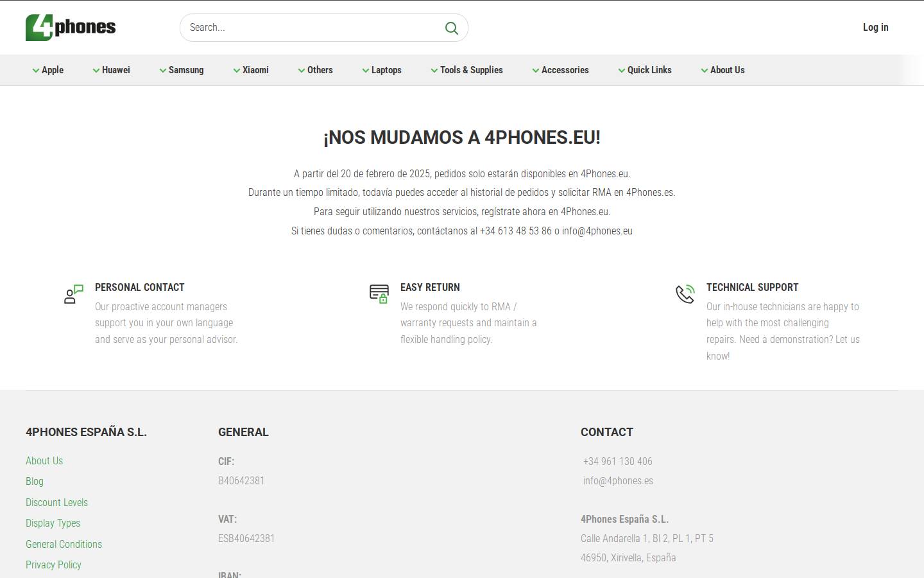Click the line about solicitar RMA en 4Phones.es
Screen dimensions: 924x578
[x=462, y=192]
